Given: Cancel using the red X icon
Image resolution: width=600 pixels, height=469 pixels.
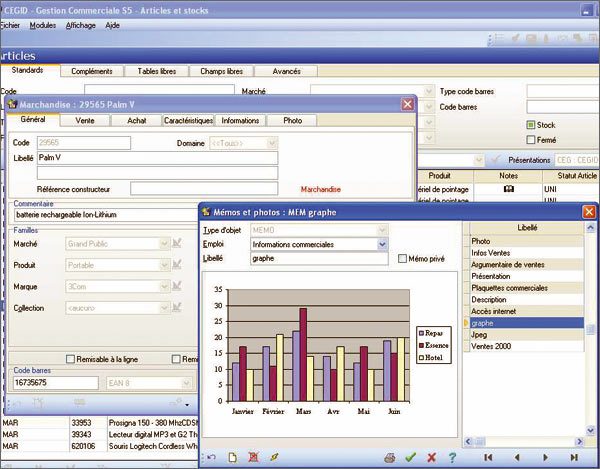Looking at the screenshot, I should click(x=431, y=457).
